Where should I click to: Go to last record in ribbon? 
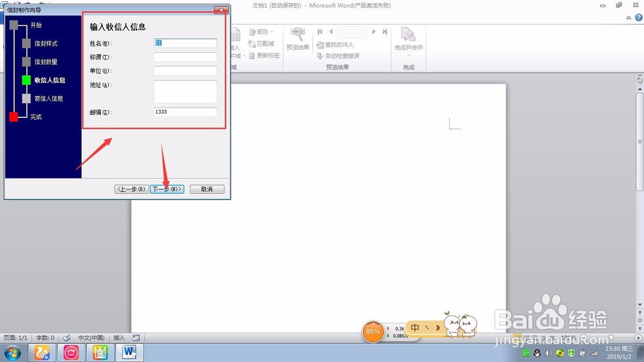(384, 32)
